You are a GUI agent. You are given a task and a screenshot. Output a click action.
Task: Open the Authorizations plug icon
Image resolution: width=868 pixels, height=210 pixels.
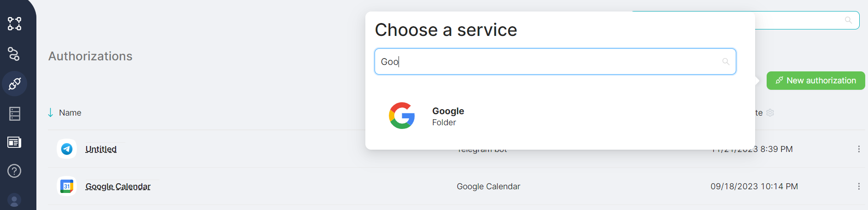tap(14, 84)
